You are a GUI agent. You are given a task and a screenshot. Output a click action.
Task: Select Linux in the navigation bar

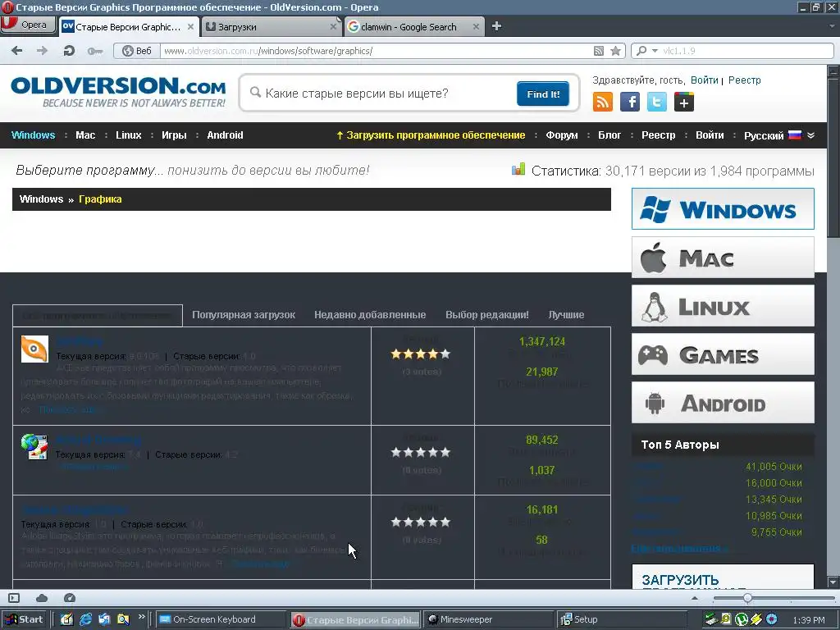tap(129, 135)
